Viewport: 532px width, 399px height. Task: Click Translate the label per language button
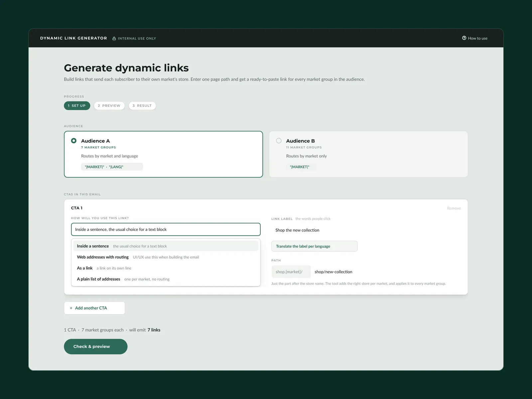coord(314,246)
